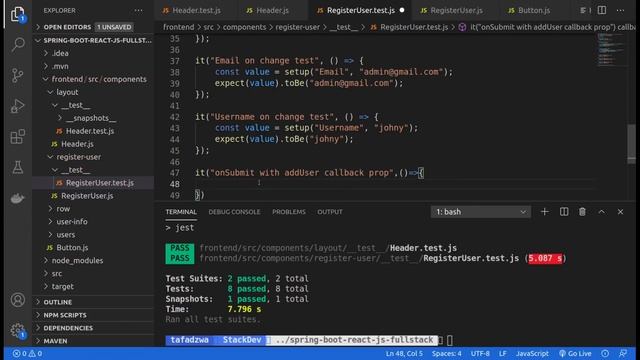The image size is (640, 360).
Task: Collapse the frontend/src/components folder
Action: tap(93, 79)
